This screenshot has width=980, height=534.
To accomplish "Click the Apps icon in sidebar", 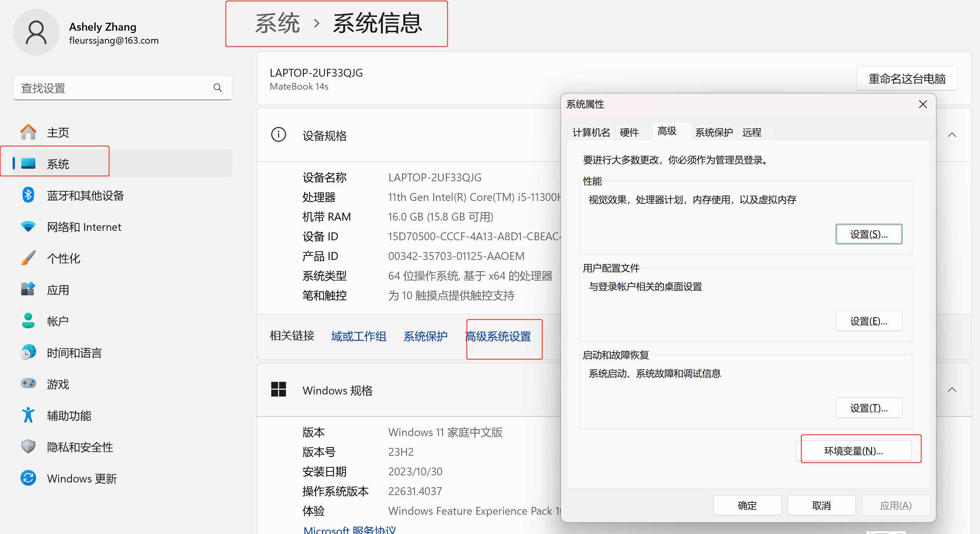I will click(28, 289).
